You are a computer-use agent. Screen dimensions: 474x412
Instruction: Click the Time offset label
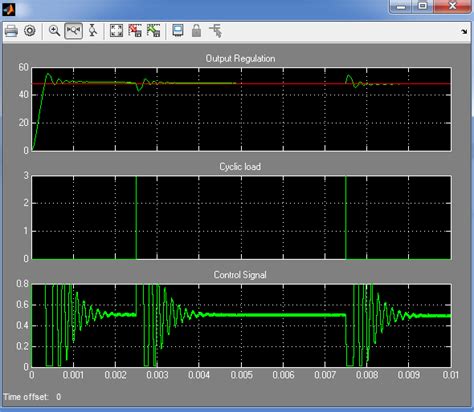(x=26, y=397)
